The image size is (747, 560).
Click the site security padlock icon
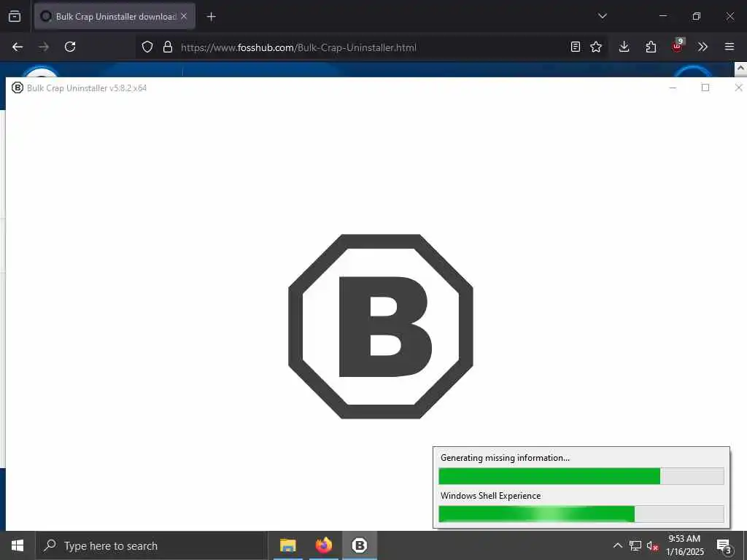pos(168,47)
